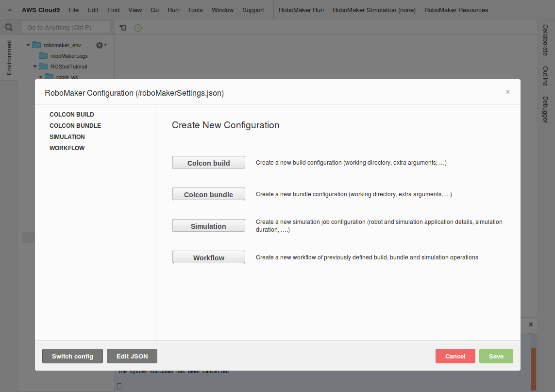Open the RoboMaker Resources menu

pyautogui.click(x=456, y=10)
